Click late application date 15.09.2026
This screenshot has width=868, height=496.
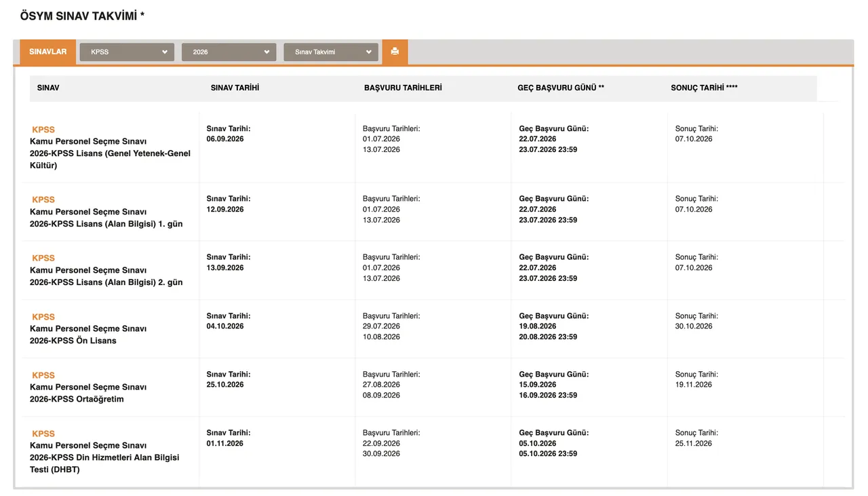click(538, 385)
